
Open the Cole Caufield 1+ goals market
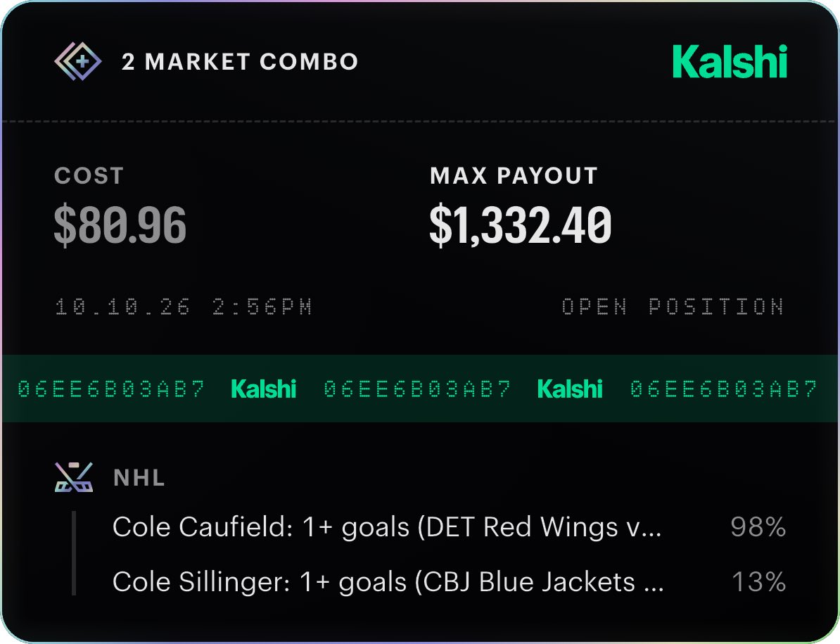388,527
